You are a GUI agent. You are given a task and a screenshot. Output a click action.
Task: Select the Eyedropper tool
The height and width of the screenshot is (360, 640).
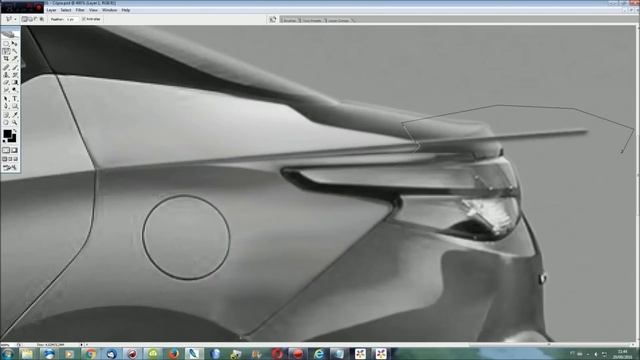(15, 114)
